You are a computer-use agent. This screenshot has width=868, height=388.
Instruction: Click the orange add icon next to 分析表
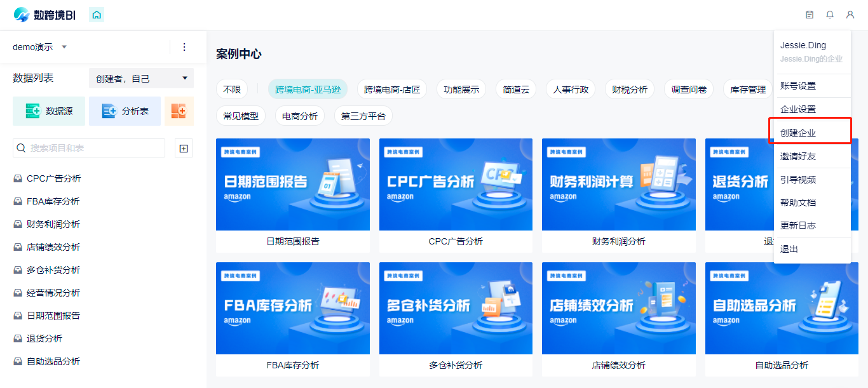tap(179, 111)
